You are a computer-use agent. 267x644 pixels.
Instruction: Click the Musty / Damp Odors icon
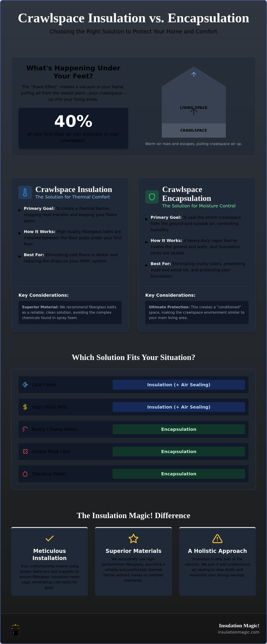(x=25, y=429)
